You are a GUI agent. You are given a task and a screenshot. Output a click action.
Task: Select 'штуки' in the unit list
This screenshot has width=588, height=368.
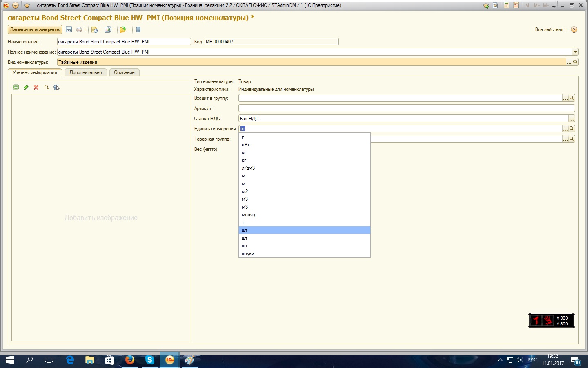click(x=304, y=254)
